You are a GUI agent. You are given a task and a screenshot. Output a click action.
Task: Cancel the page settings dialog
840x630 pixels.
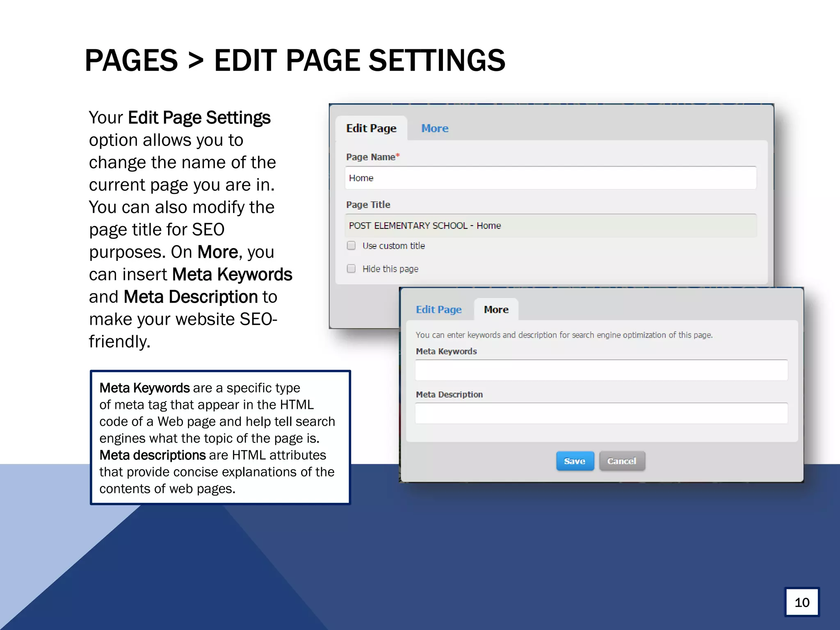pos(622,461)
